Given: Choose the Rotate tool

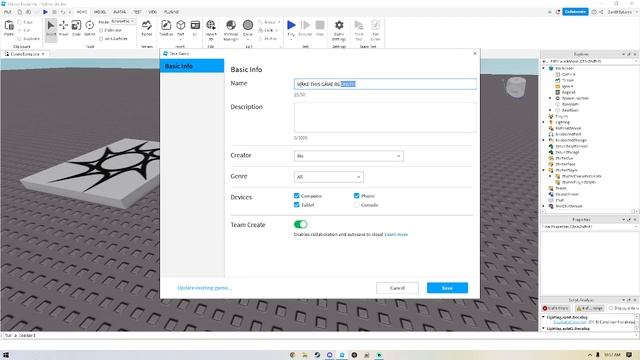Looking at the screenshot, I should [x=89, y=29].
